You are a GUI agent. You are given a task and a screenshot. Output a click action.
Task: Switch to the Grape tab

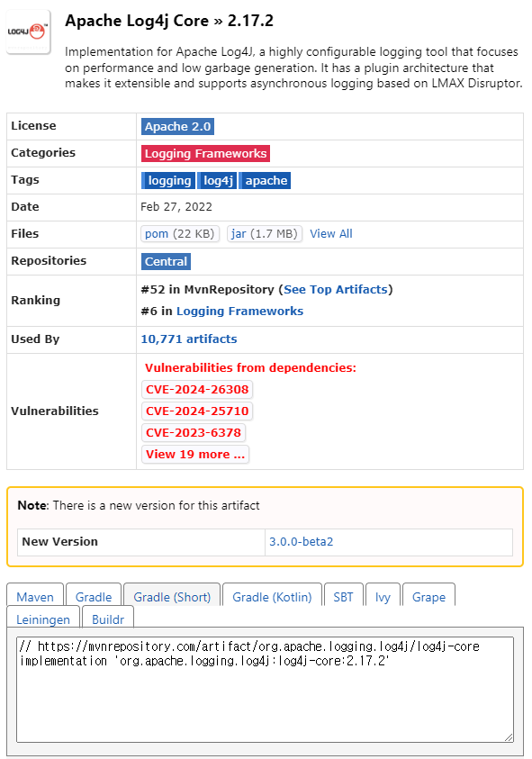pyautogui.click(x=428, y=597)
